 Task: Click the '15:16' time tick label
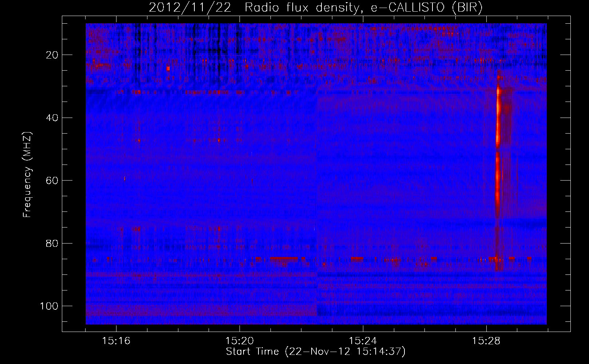(116, 341)
